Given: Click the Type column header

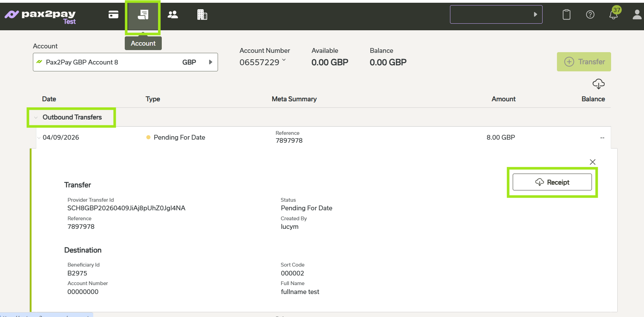Looking at the screenshot, I should 153,99.
